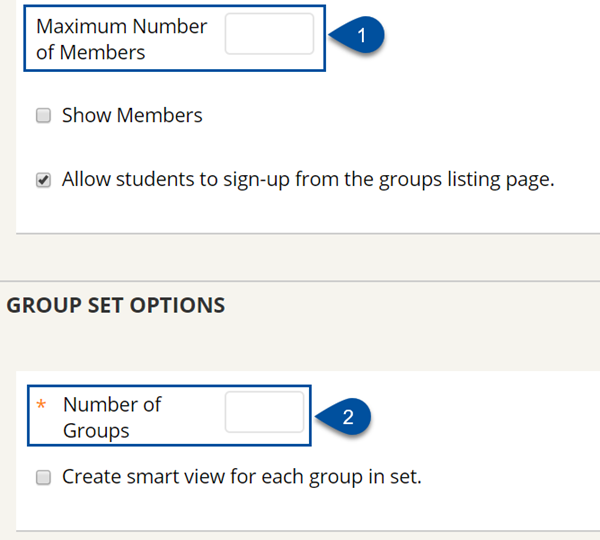Click the word "Groups" under Number of
The image size is (600, 540).
(x=96, y=431)
